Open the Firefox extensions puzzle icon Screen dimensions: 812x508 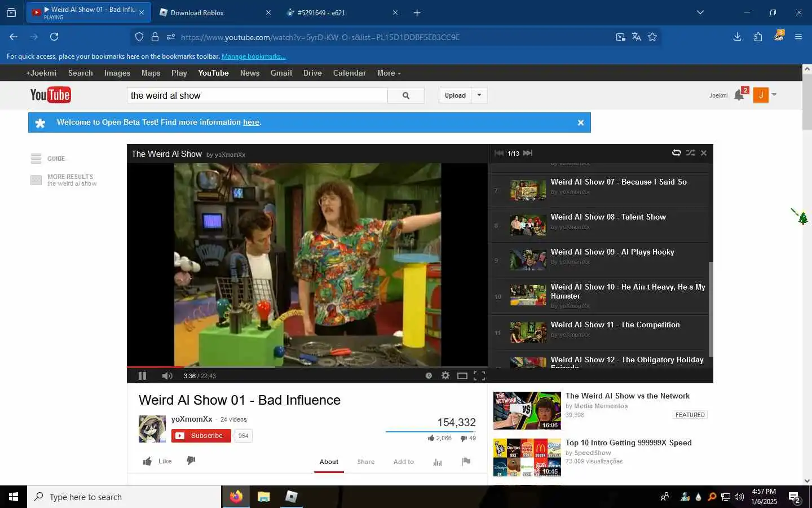click(x=758, y=37)
